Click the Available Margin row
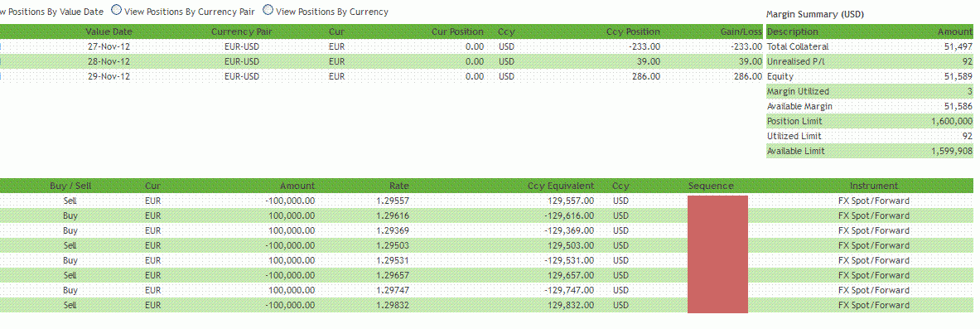The height and width of the screenshot is (329, 980). [x=869, y=106]
